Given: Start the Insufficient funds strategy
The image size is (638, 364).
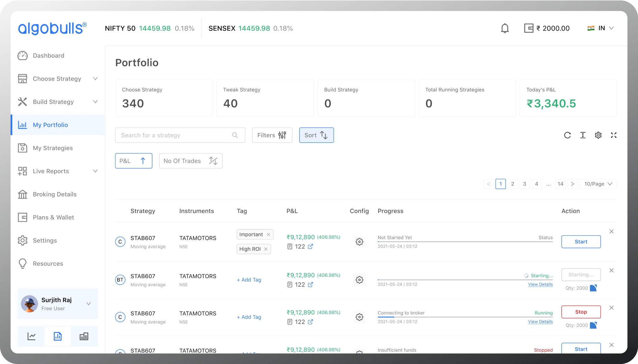Looking at the screenshot, I should pyautogui.click(x=581, y=349).
